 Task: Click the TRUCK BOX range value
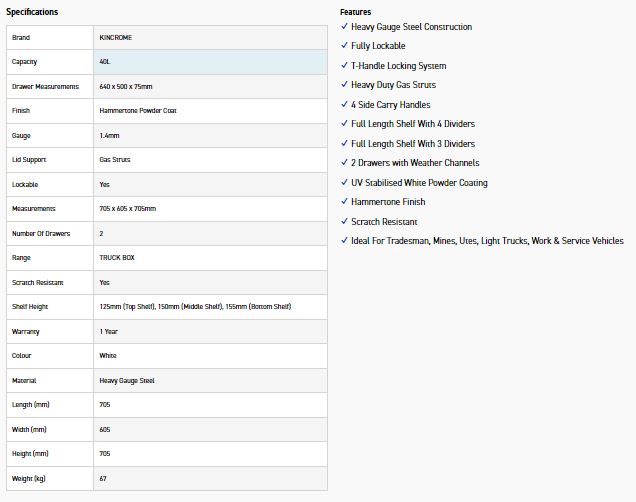117,258
